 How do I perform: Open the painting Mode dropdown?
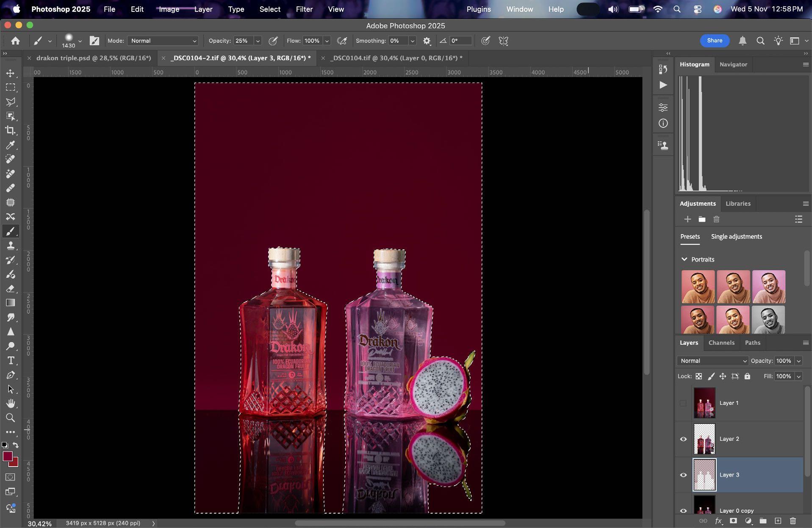(163, 41)
